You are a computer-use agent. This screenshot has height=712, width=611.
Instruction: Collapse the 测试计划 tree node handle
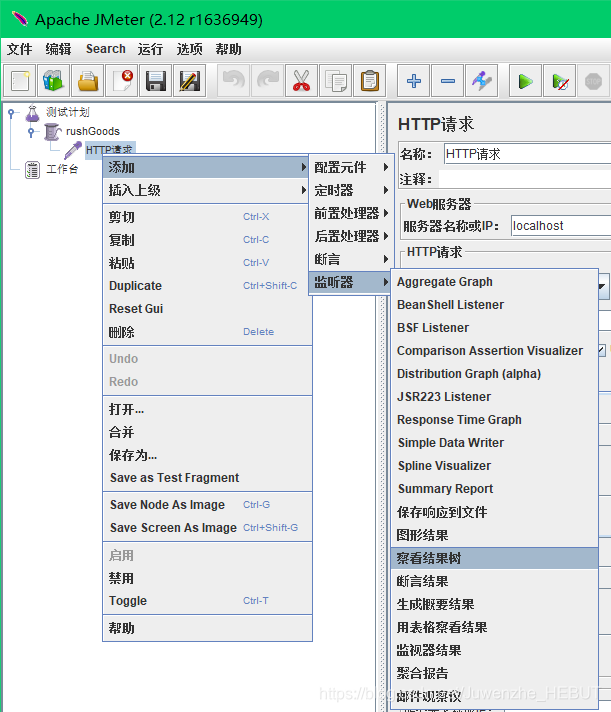pos(11,113)
